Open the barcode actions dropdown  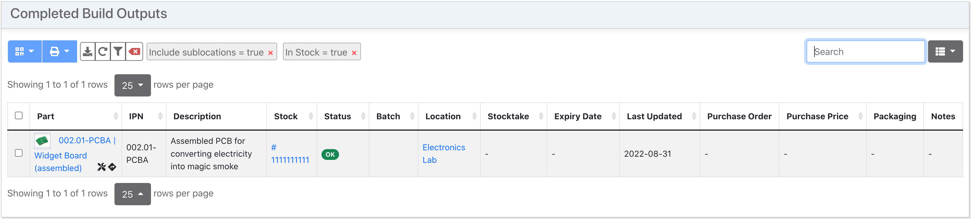pyautogui.click(x=25, y=51)
